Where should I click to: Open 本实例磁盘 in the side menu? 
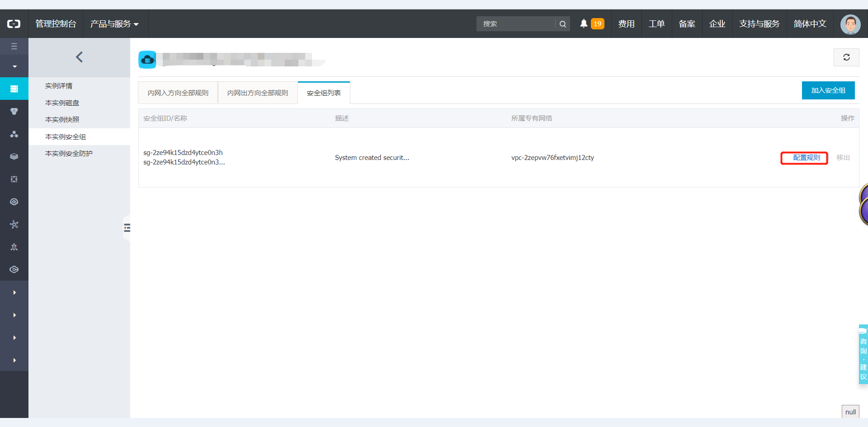point(62,103)
